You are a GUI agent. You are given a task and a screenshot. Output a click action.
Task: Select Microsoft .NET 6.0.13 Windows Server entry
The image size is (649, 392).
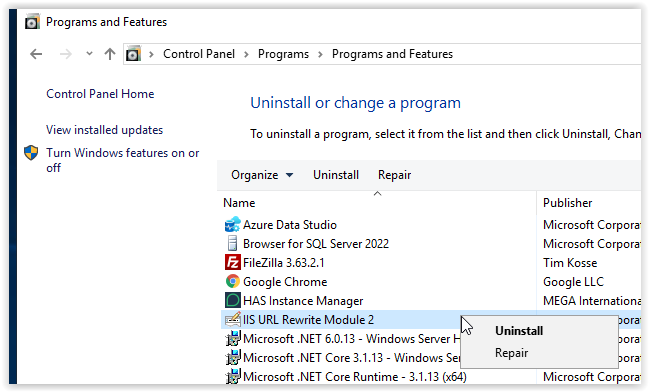[x=351, y=339]
